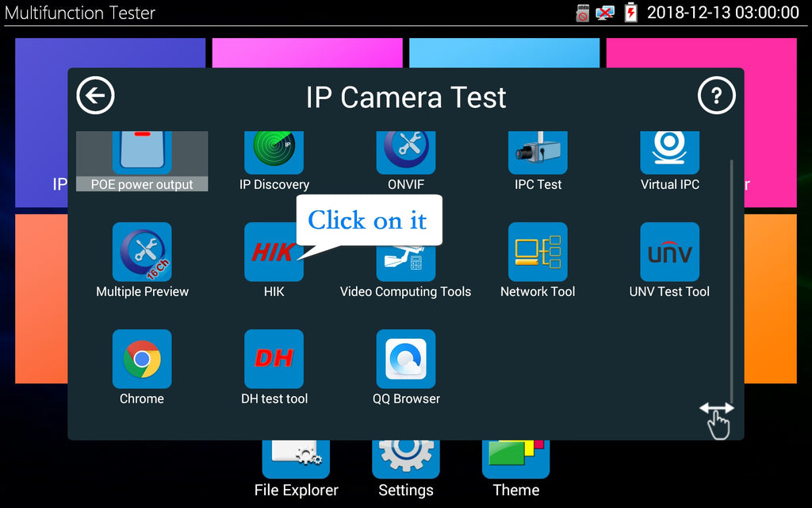Screen dimensions: 812x508
Task: Launch QQ Browser
Action: [x=405, y=359]
